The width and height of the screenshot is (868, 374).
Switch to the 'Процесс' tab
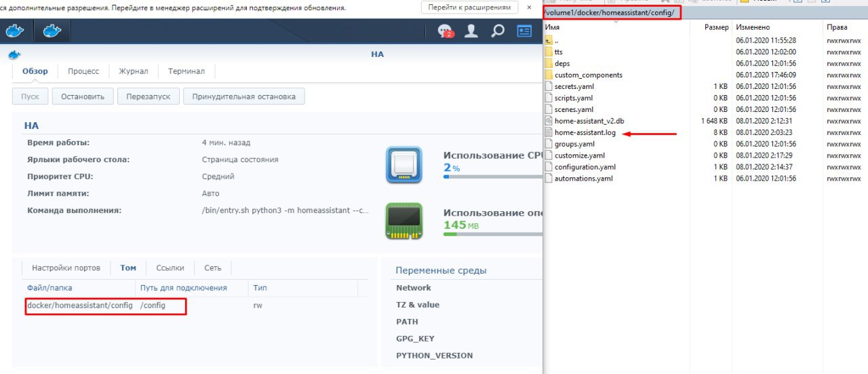[x=83, y=71]
